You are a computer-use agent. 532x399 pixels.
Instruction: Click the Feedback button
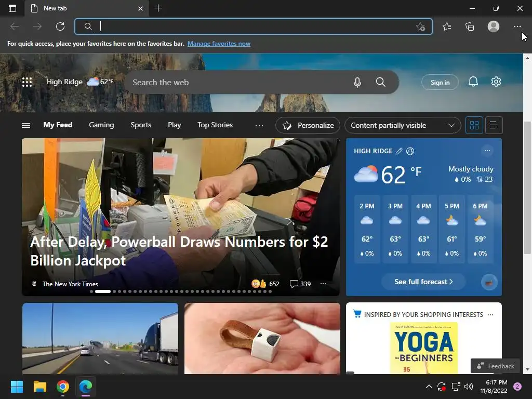click(x=495, y=366)
